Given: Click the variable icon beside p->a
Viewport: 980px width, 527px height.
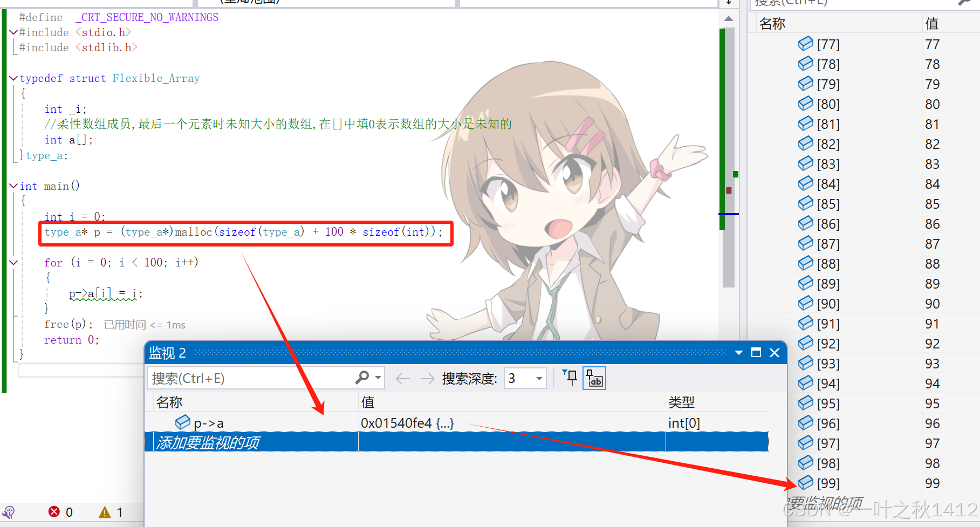Looking at the screenshot, I should pyautogui.click(x=183, y=422).
